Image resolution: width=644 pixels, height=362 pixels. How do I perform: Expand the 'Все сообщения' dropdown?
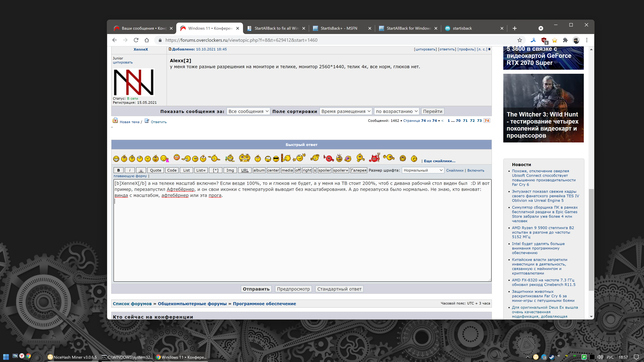point(248,111)
